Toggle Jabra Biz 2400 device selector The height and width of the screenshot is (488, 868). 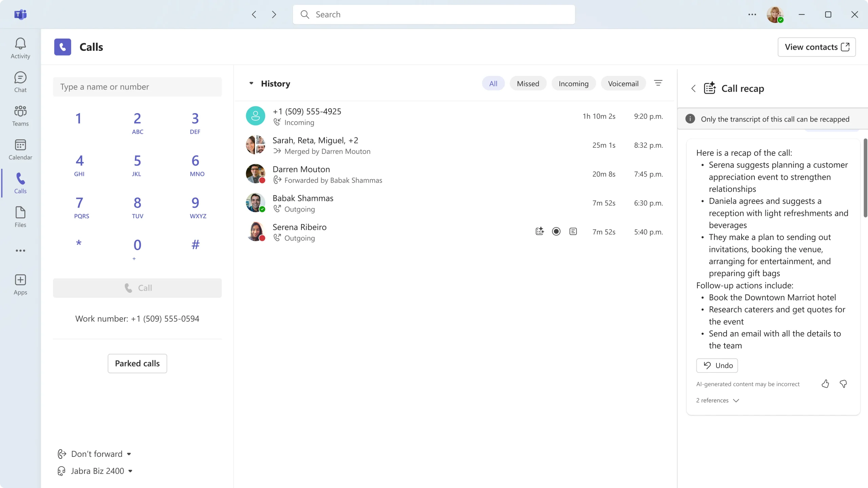point(130,471)
